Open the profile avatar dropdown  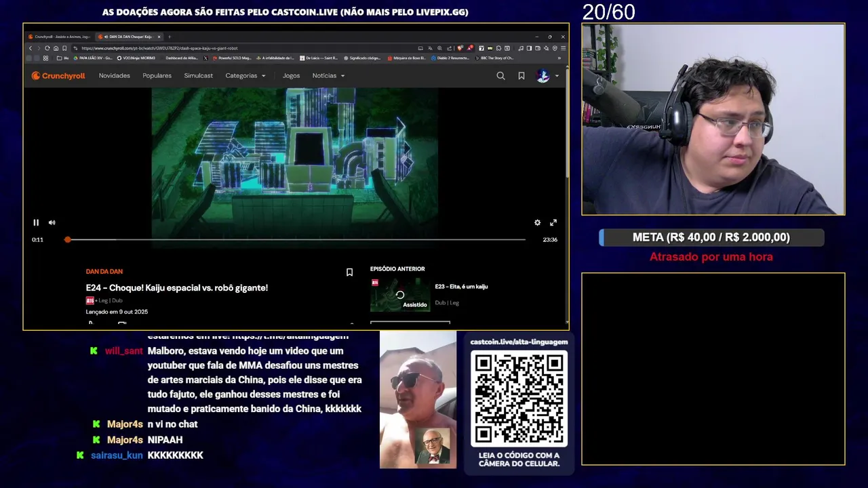tap(547, 76)
